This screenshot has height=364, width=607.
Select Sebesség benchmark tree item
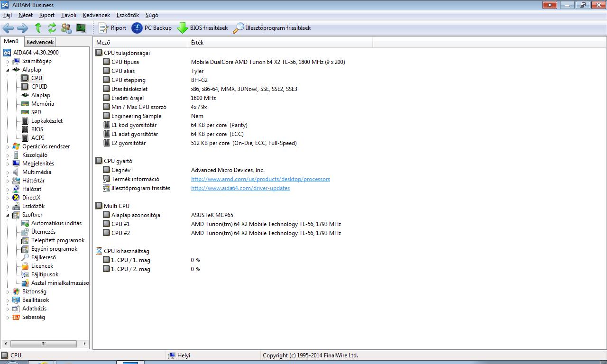coord(33,318)
